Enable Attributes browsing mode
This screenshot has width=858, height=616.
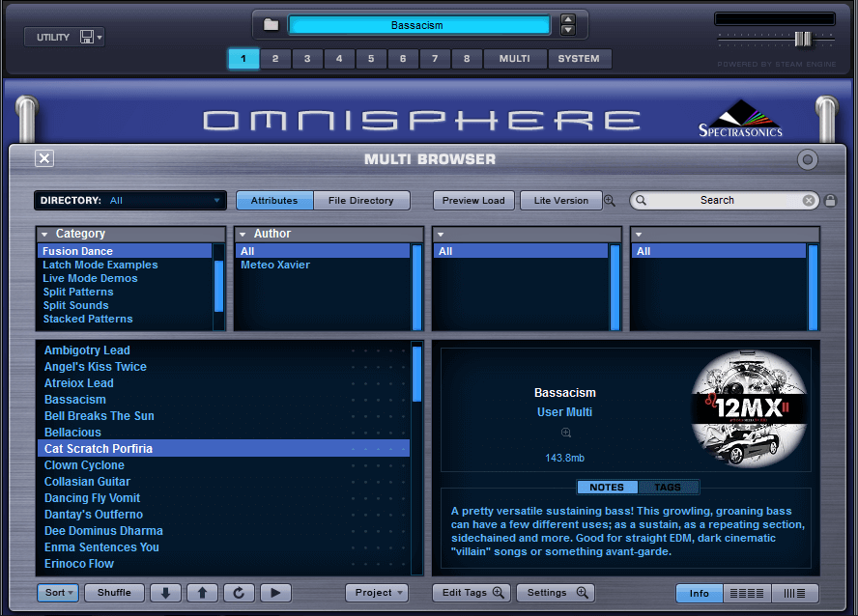tap(274, 201)
